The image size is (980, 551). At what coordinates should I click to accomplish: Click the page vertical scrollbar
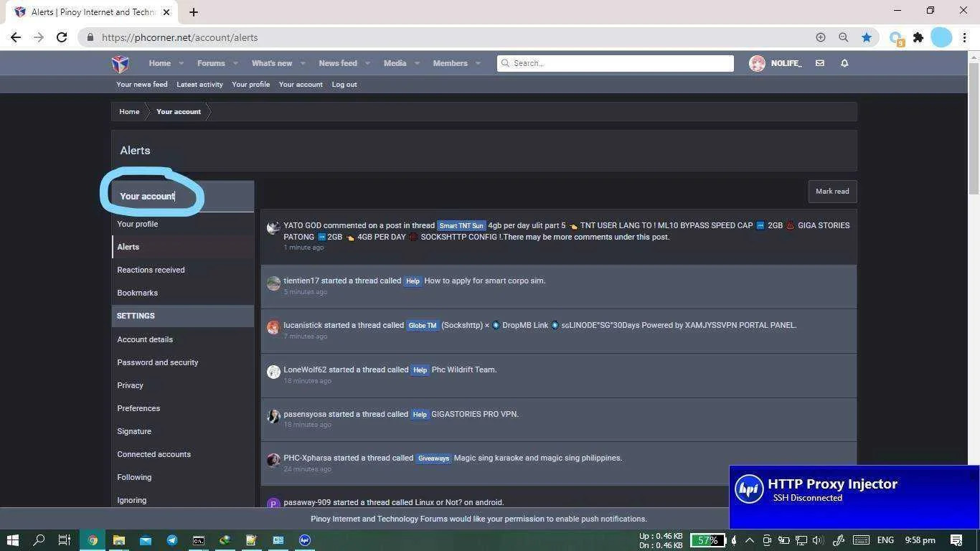click(x=974, y=129)
